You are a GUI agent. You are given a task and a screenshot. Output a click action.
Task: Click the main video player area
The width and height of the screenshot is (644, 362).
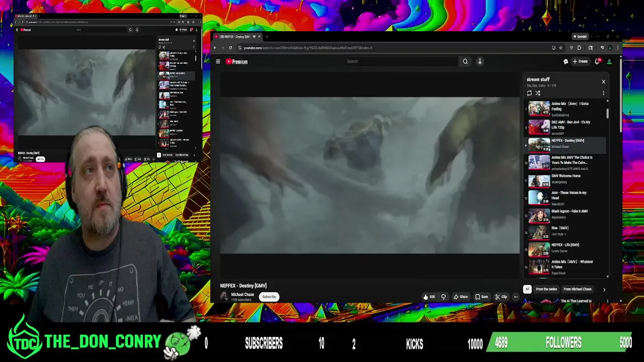(370, 175)
